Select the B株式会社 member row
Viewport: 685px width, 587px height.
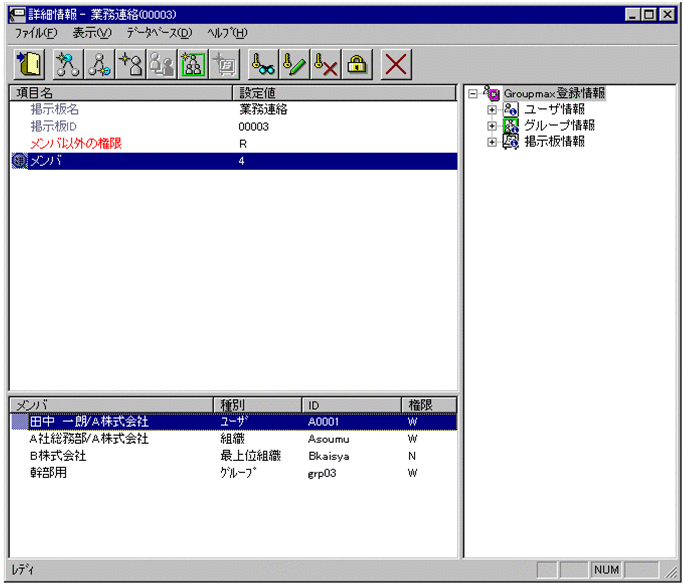pyautogui.click(x=58, y=455)
